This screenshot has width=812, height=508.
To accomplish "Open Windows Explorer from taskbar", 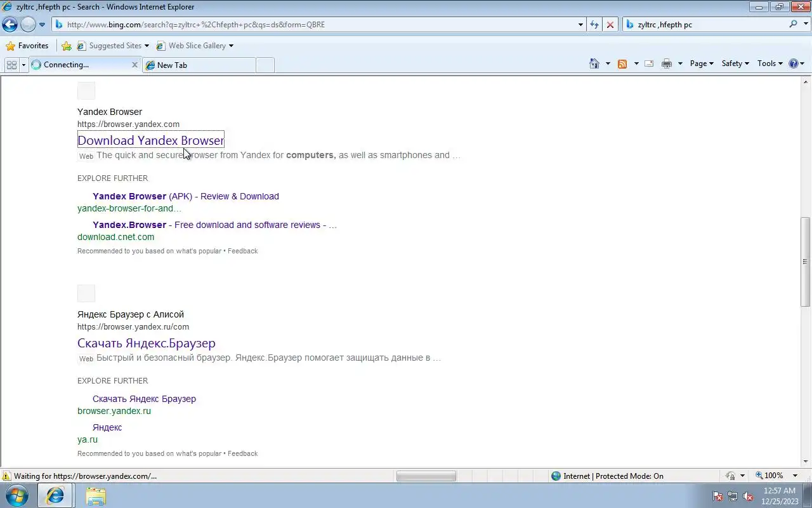I will pos(96,496).
